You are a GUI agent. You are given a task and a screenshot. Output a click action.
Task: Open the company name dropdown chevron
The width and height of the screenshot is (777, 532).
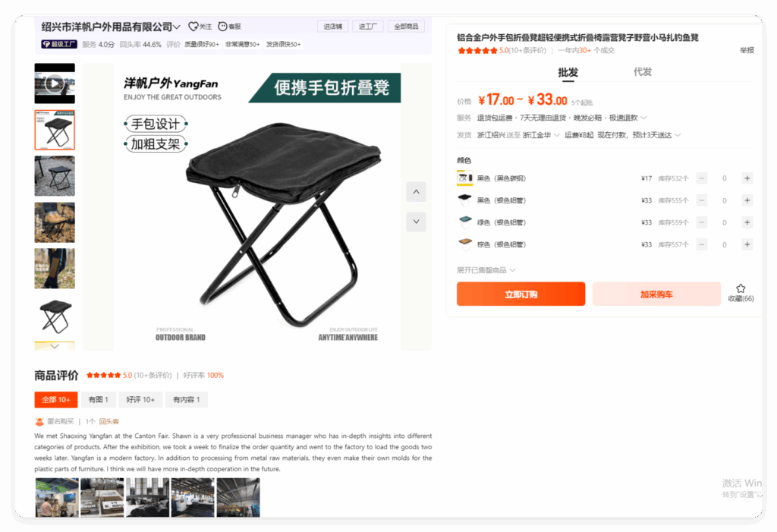coord(177,27)
